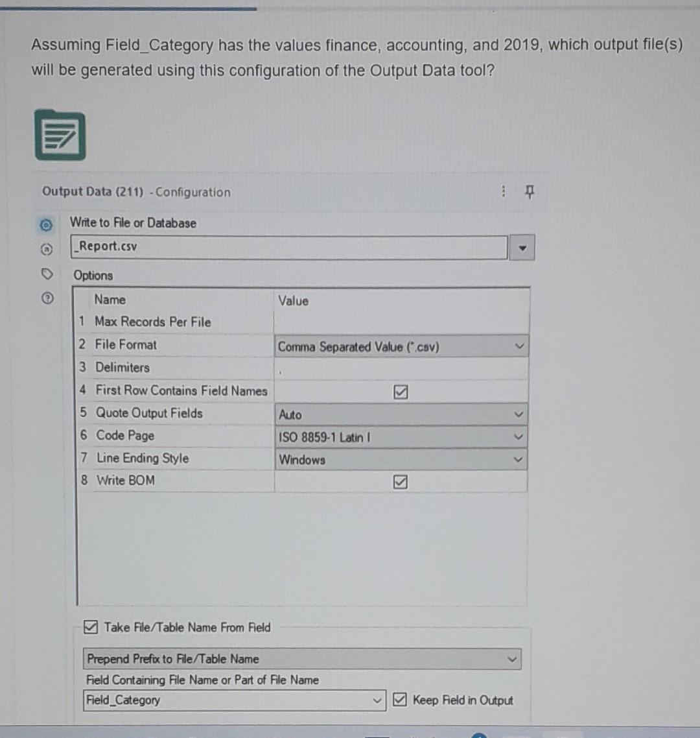This screenshot has width=700, height=738.
Task: Click the file browse arrow beside _Report.csv
Action: 522,246
